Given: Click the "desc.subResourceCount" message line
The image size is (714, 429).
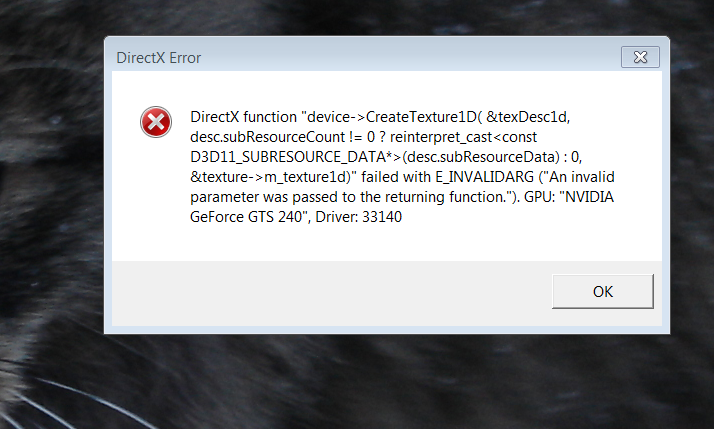Looking at the screenshot, I should click(363, 137).
